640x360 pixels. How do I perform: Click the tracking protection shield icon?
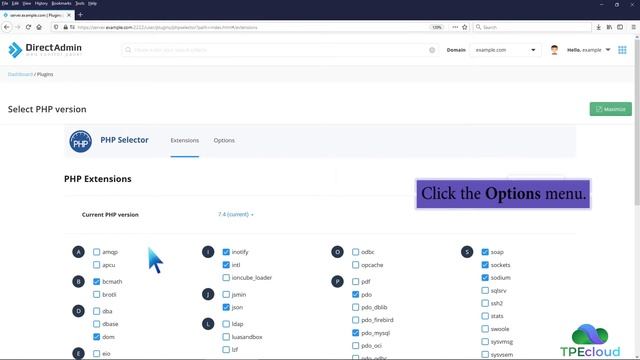coord(56,27)
